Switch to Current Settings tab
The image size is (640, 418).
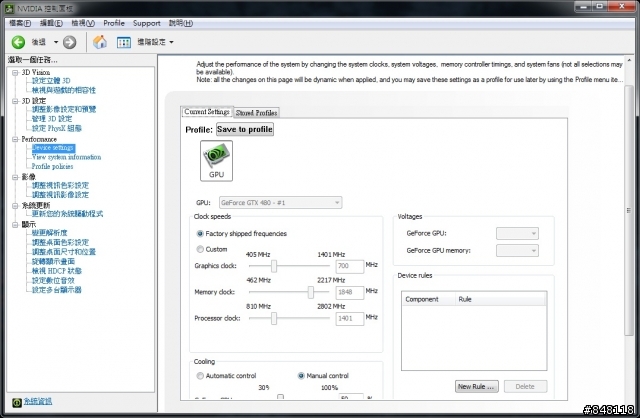pyautogui.click(x=207, y=112)
